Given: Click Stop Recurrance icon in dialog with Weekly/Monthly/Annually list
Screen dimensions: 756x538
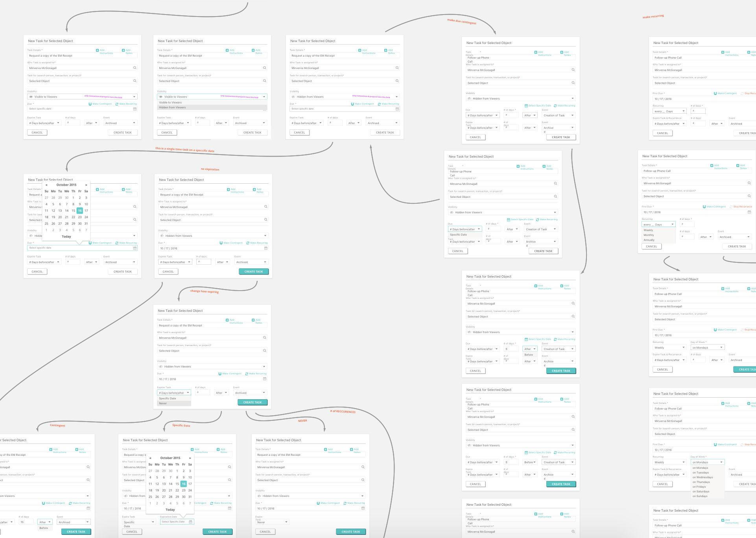Looking at the screenshot, I should click(731, 207).
